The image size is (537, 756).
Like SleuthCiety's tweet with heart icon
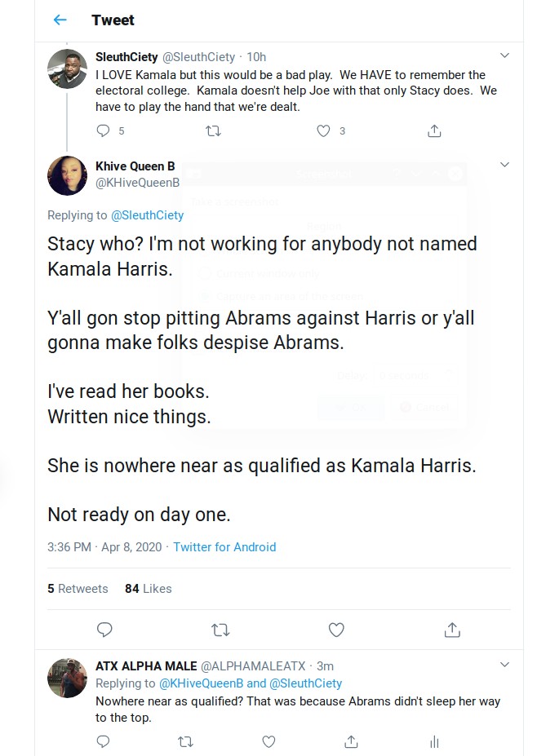click(x=323, y=130)
